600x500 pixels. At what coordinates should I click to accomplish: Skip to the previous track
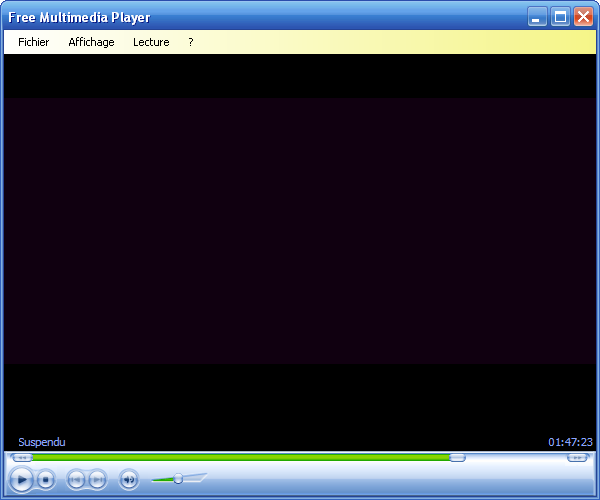tap(76, 479)
